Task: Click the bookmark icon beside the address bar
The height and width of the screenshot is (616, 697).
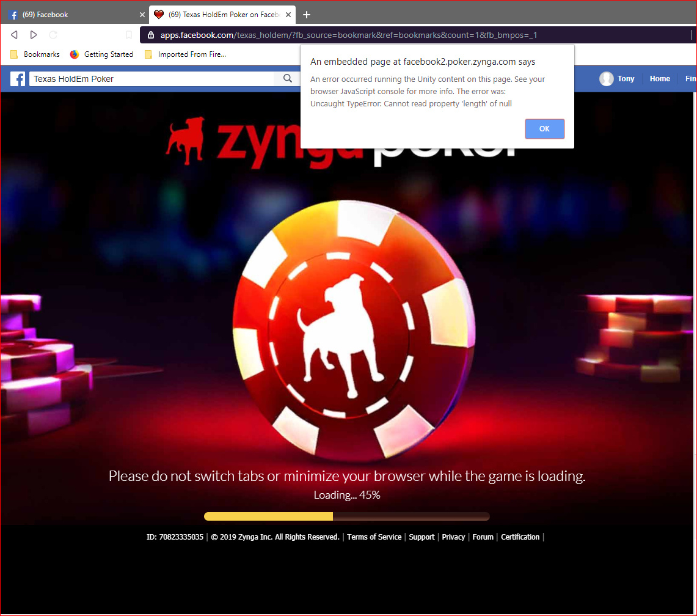Action: pos(129,35)
